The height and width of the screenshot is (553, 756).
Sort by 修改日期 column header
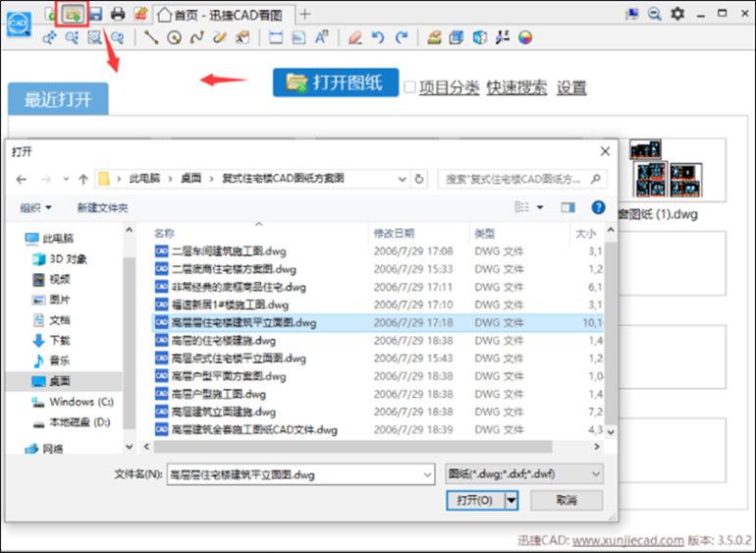pos(418,234)
